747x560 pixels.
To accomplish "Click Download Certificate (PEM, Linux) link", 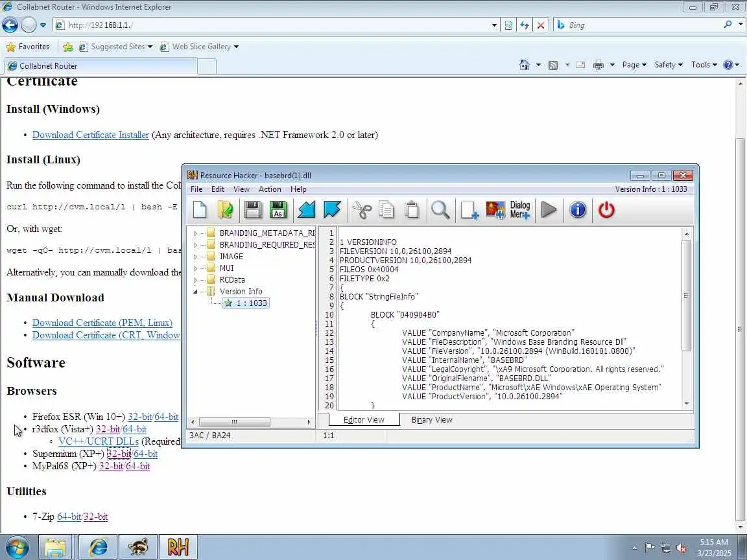I will tap(102, 323).
